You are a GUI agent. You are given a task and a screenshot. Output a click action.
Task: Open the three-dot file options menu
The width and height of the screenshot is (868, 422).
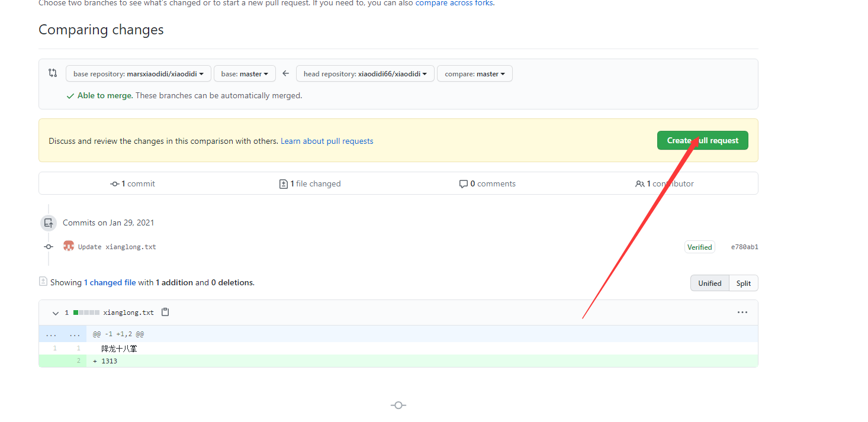pos(742,312)
